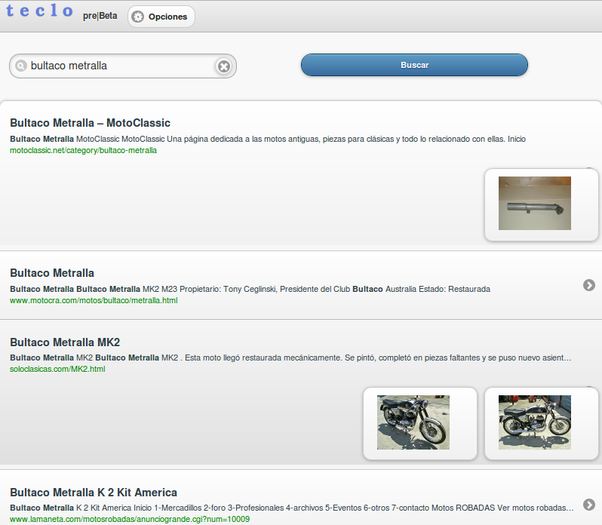Open the Bultaco Metralla motocra result title
602x525 pixels.
(x=52, y=273)
